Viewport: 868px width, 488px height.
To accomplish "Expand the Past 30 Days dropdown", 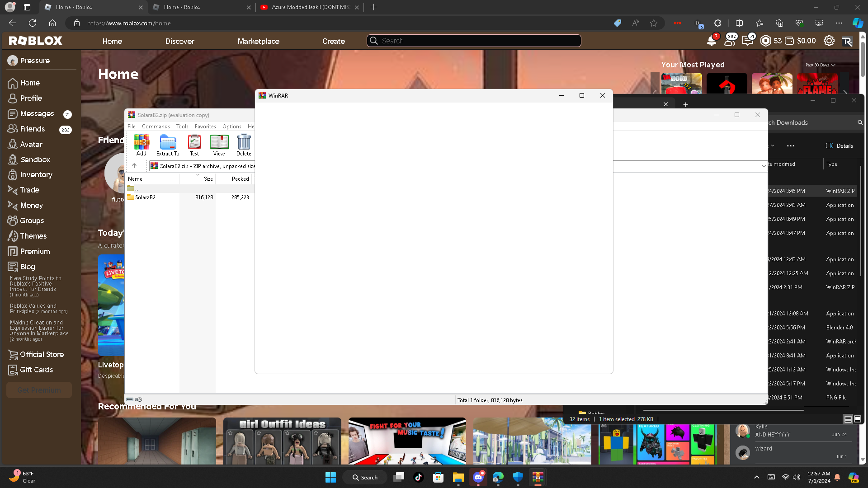I will point(821,65).
